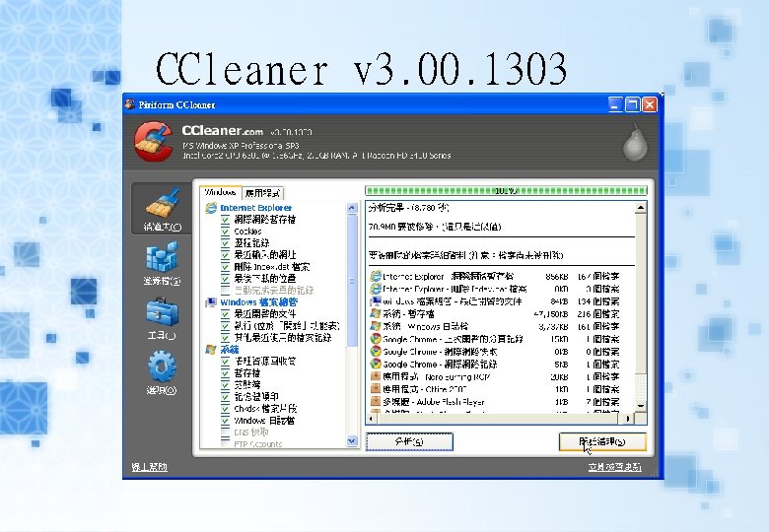The image size is (769, 532).
Task: Select the 系統 heading in the tree
Action: pyautogui.click(x=229, y=350)
